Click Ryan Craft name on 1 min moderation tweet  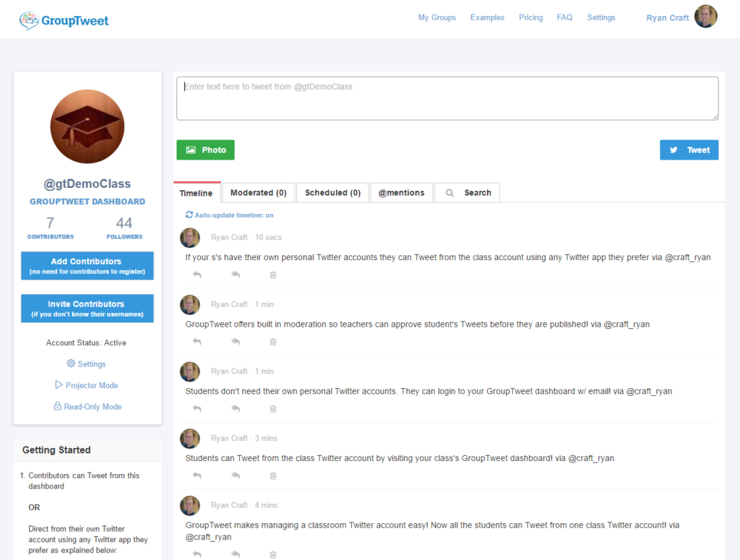(x=229, y=304)
